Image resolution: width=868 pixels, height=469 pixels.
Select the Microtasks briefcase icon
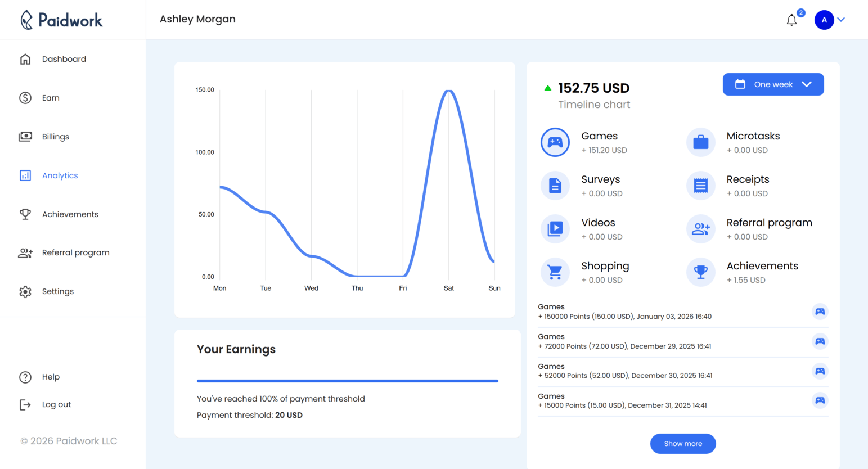click(700, 142)
